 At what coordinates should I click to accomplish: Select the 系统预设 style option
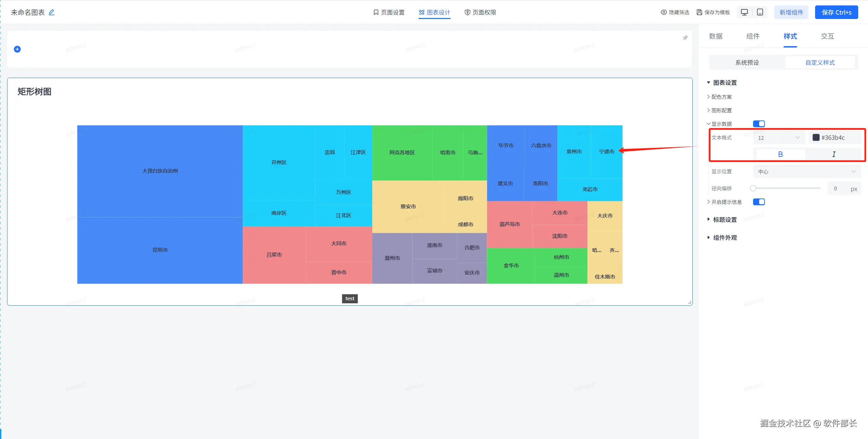point(747,62)
